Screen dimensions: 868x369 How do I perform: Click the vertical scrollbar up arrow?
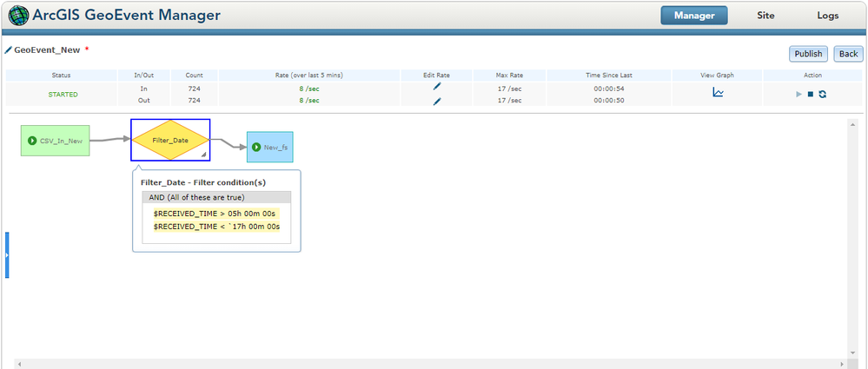(x=853, y=124)
